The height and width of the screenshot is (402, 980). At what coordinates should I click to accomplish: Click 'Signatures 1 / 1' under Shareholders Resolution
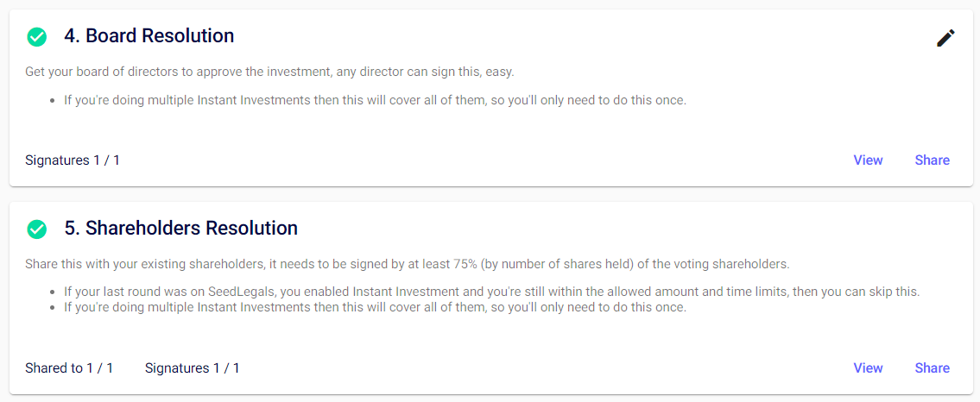[193, 368]
